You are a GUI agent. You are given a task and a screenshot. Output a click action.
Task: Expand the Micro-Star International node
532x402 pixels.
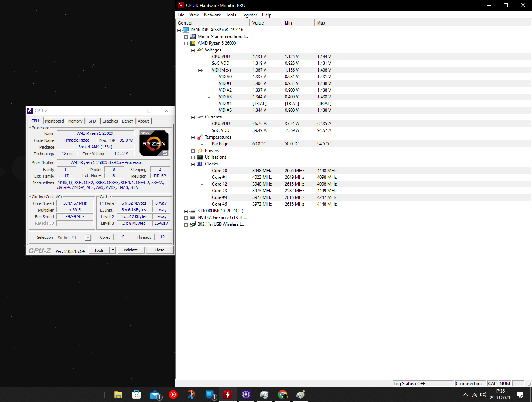pyautogui.click(x=186, y=37)
